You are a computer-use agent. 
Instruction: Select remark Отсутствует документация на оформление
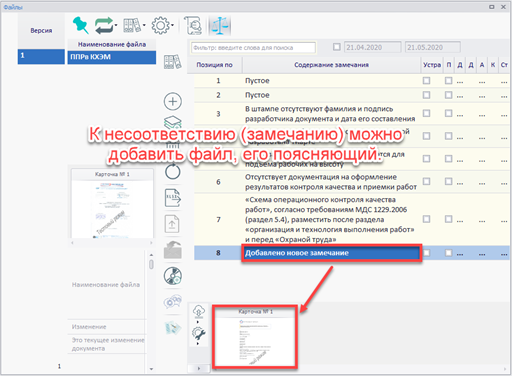tap(352, 182)
